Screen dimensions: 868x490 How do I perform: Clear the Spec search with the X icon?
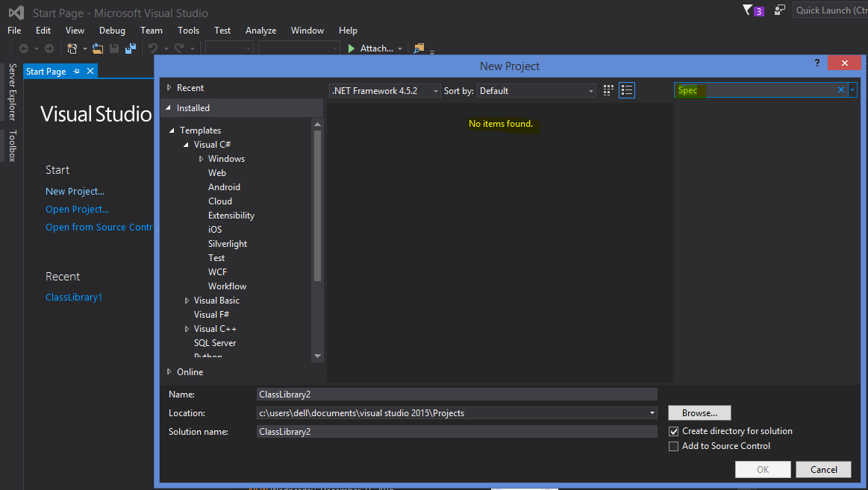(840, 89)
